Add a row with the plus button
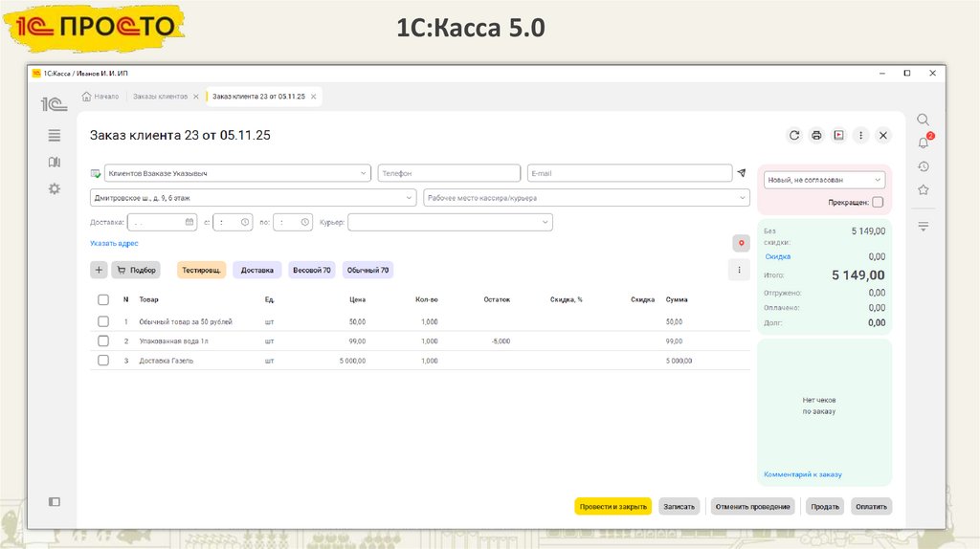Image resolution: width=980 pixels, height=549 pixels. pyautogui.click(x=99, y=270)
